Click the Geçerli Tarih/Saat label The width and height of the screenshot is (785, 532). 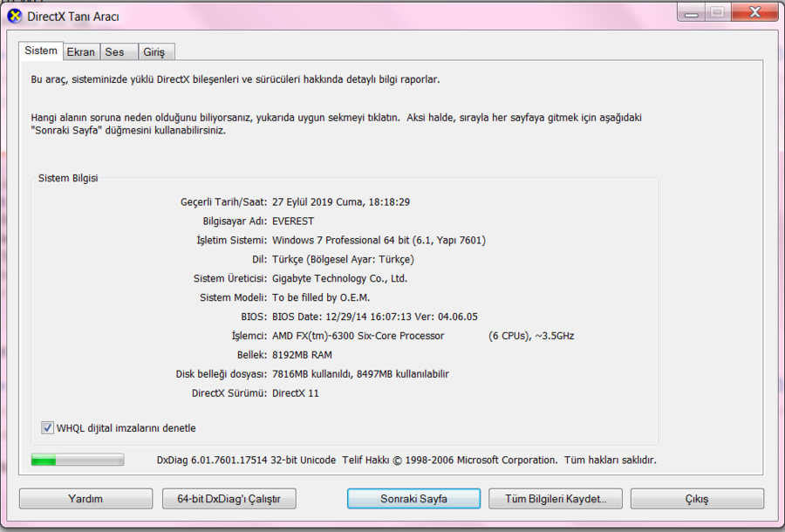[224, 202]
